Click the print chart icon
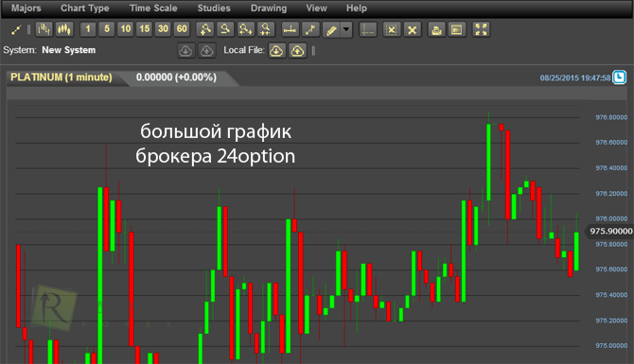This screenshot has height=364, width=634. click(x=436, y=29)
